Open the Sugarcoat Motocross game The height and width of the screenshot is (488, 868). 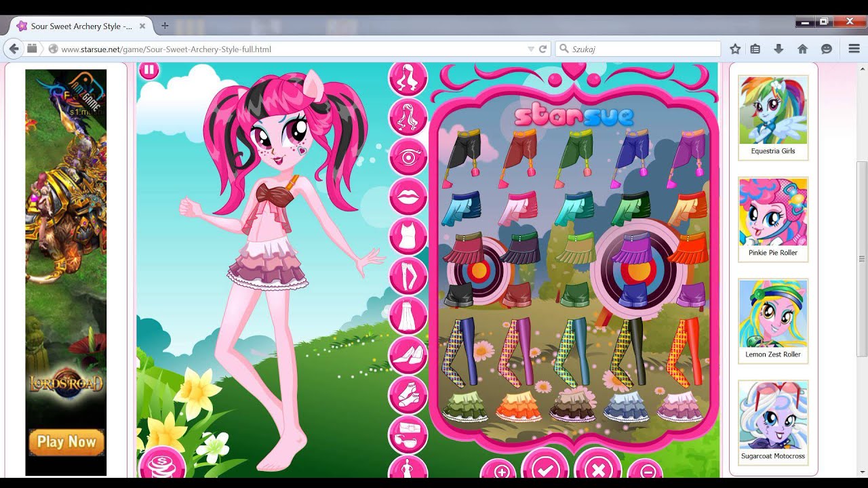point(773,423)
